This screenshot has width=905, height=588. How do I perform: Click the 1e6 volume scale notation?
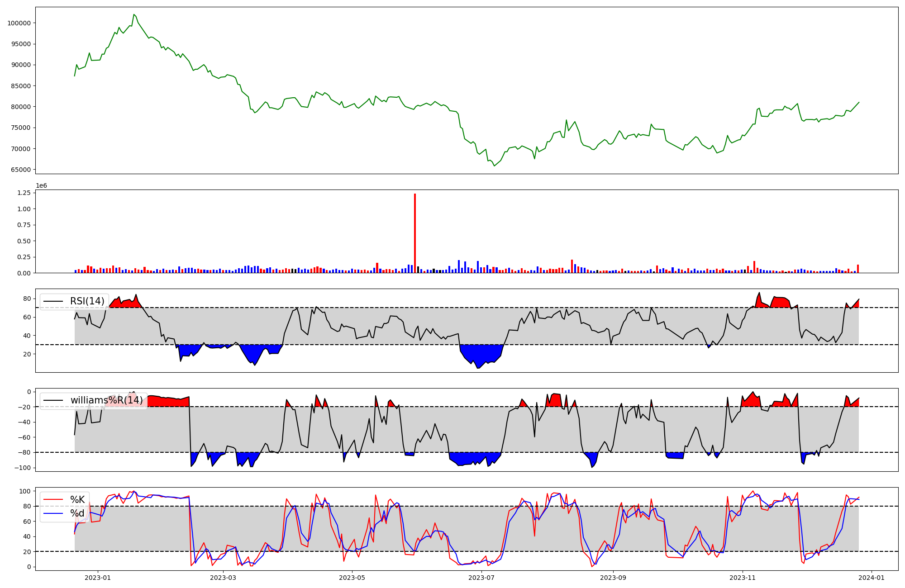(x=41, y=186)
